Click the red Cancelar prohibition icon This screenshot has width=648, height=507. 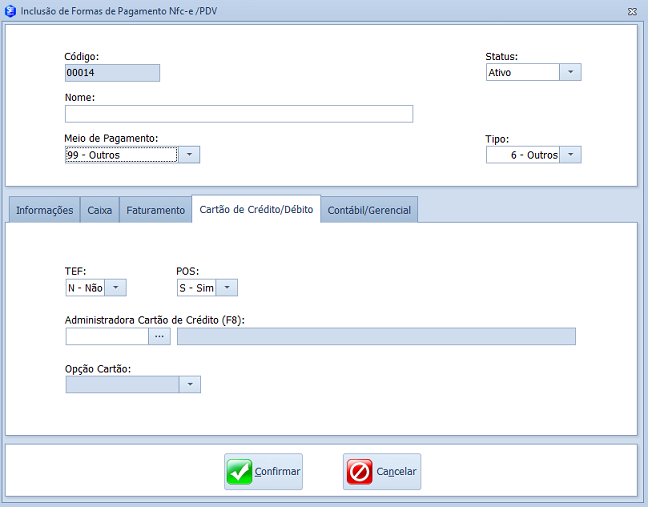[x=359, y=471]
